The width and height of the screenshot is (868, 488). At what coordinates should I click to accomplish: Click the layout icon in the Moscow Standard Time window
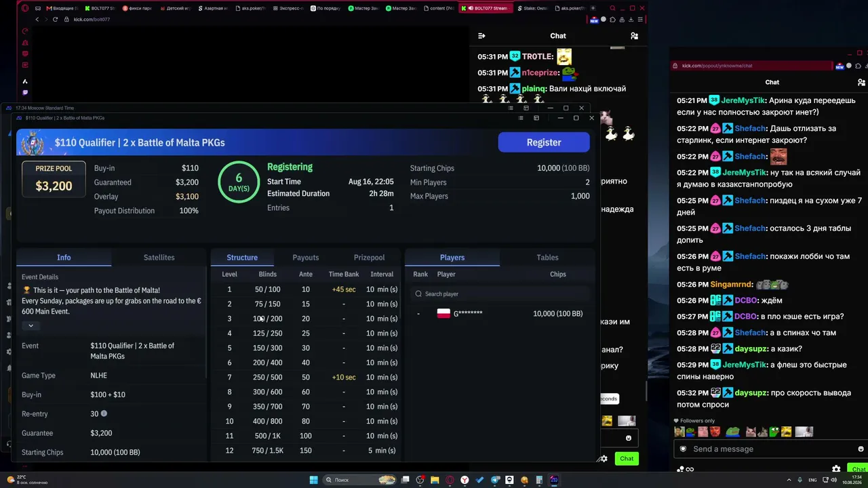tap(526, 108)
